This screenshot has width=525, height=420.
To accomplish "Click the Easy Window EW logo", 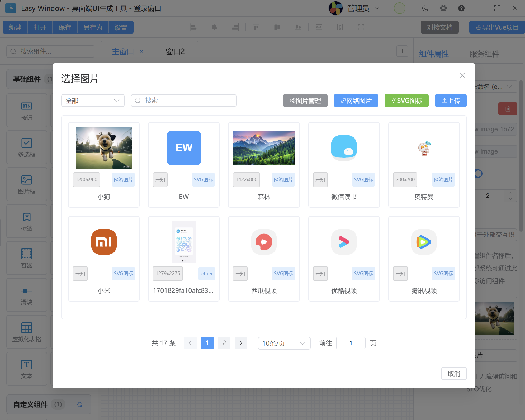I will [11, 8].
